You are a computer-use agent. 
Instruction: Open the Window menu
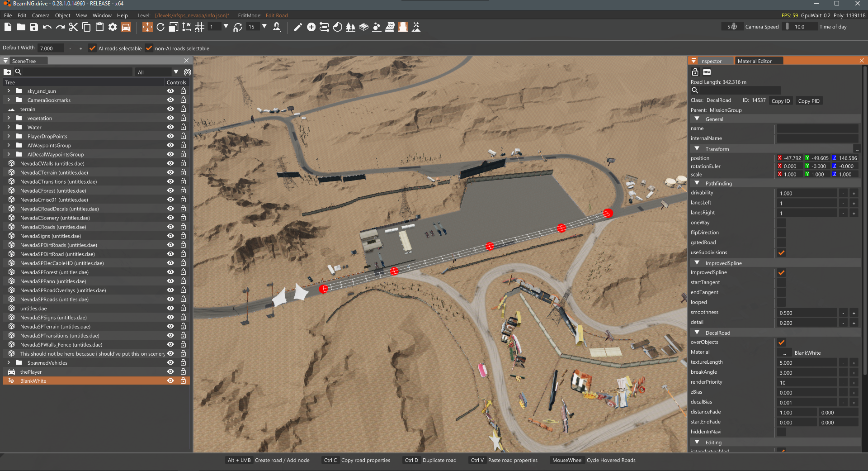point(102,15)
